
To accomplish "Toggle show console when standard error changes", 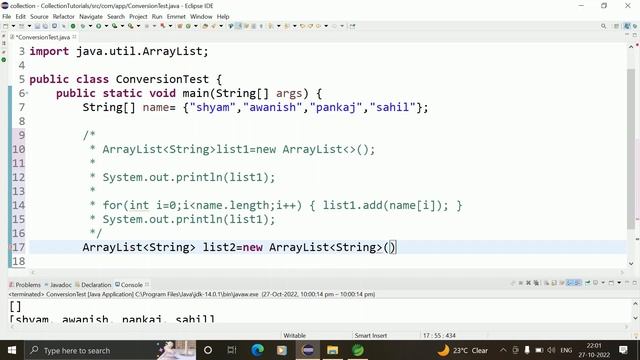I will tap(578, 283).
